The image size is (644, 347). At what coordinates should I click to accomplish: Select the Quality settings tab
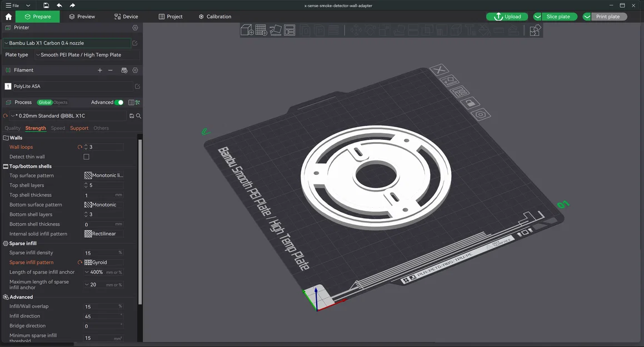(x=12, y=128)
